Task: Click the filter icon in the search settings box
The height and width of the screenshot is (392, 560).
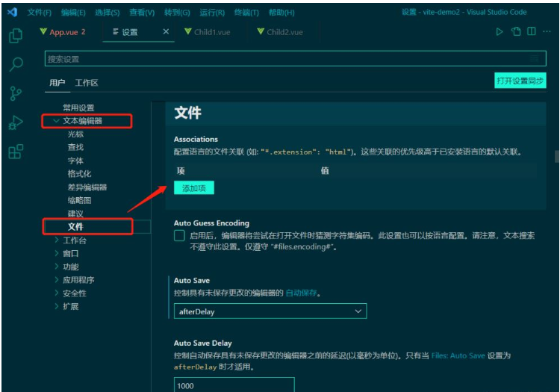Action: (x=534, y=59)
